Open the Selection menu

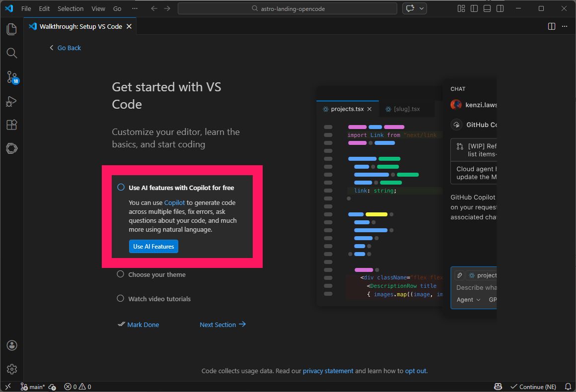click(71, 8)
